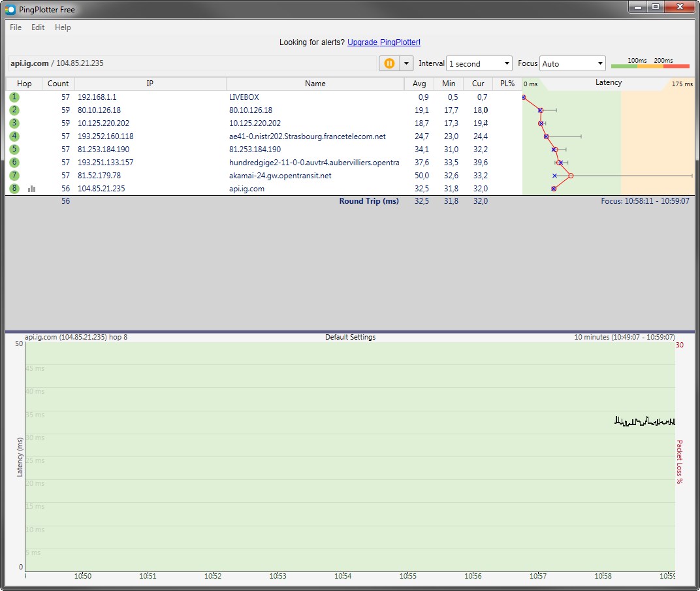Screen dimensions: 700x591
Task: Select the Strasbourg.francetelecom.net hop name
Action: pyautogui.click(x=308, y=136)
